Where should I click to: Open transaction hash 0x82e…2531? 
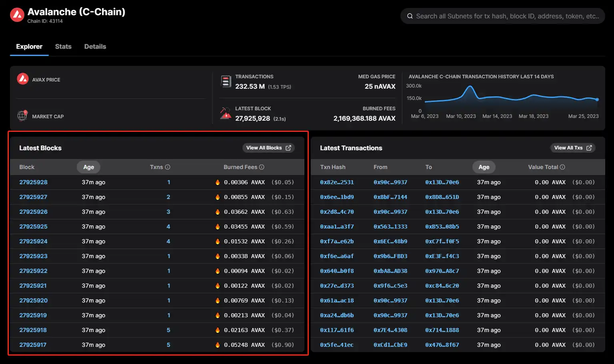point(337,182)
